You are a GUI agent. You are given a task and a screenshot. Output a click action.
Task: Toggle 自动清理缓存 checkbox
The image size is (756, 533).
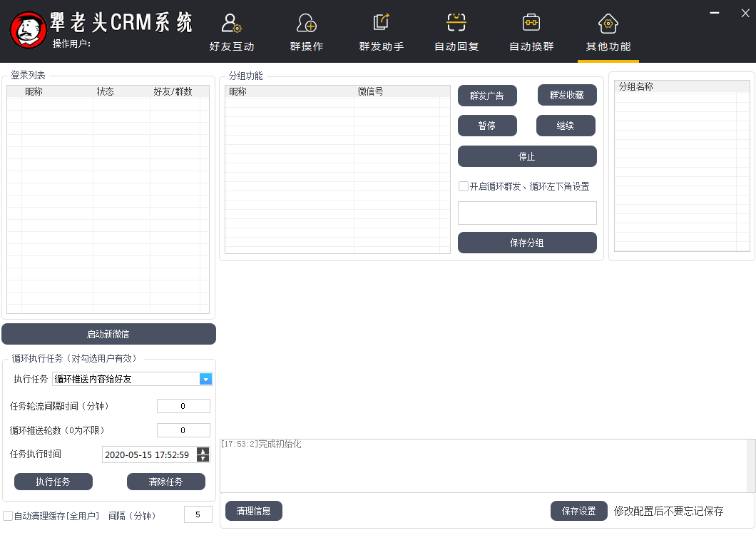(x=8, y=515)
